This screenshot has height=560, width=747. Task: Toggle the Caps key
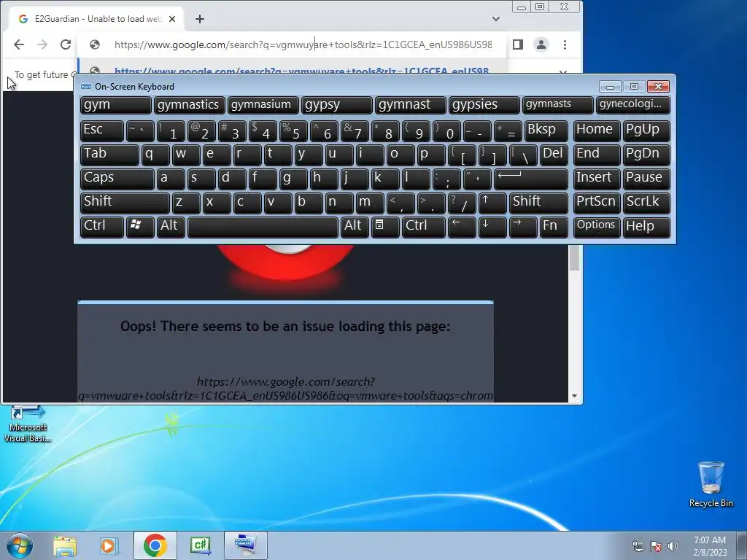pos(117,179)
